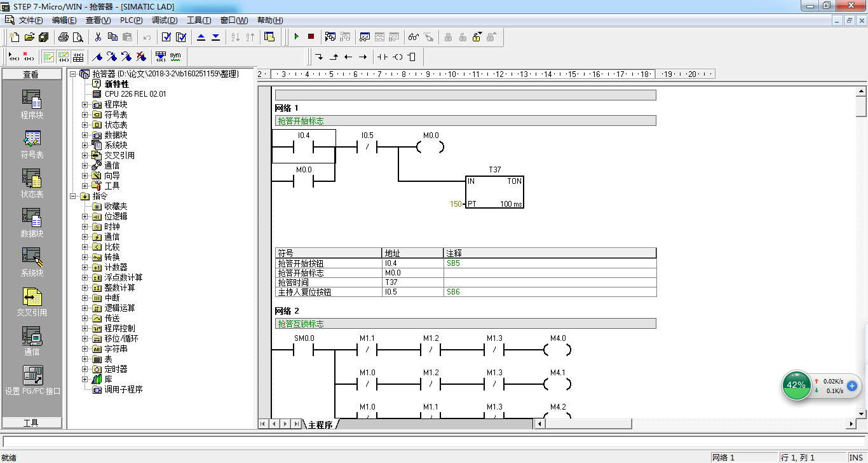Viewport: 868px width, 463px height.
Task: Click the STOP (red square) PLC icon
Action: tap(311, 37)
